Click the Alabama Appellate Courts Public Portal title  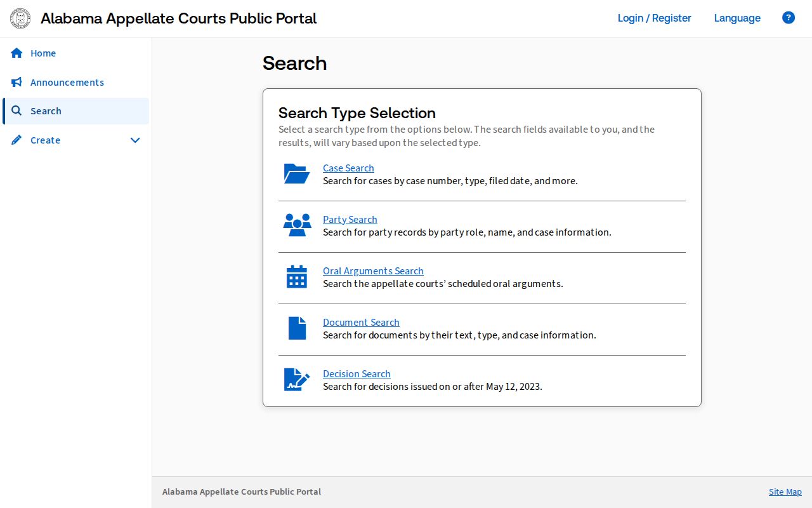179,18
